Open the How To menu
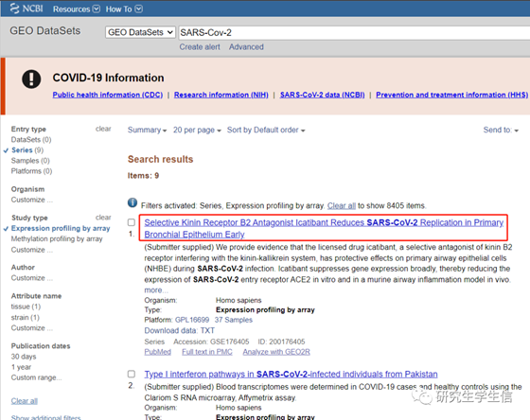Image resolution: width=530 pixels, height=420 pixels. click(124, 9)
